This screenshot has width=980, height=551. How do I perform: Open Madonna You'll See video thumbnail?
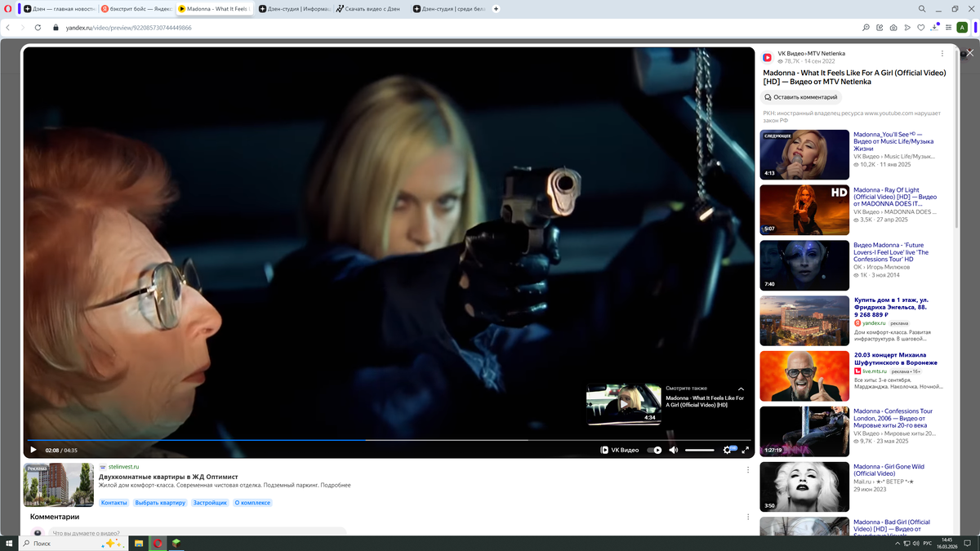pos(804,155)
